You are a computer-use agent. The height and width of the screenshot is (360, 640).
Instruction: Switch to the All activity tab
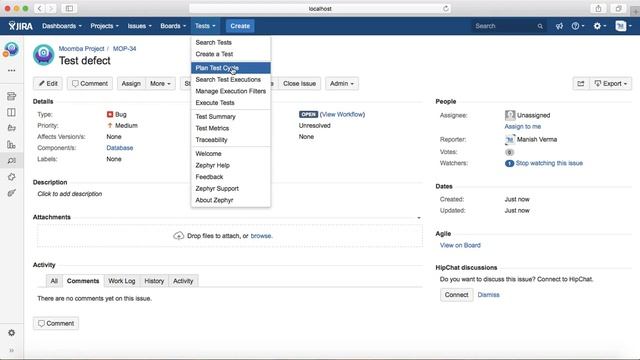54,281
